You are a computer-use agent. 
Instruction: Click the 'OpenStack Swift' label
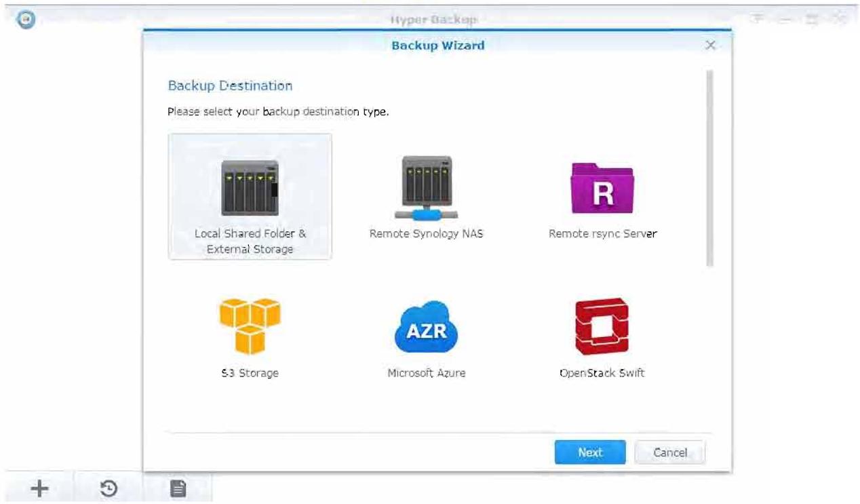[x=602, y=373]
